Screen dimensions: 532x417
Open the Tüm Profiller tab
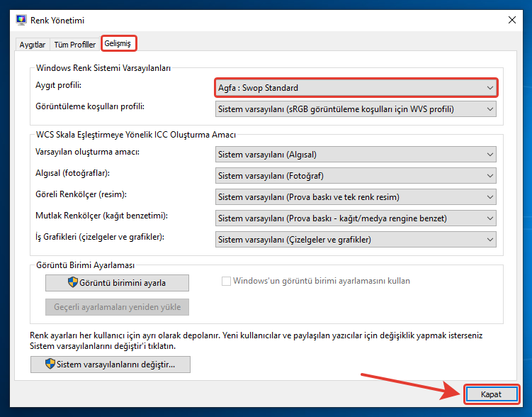[74, 45]
